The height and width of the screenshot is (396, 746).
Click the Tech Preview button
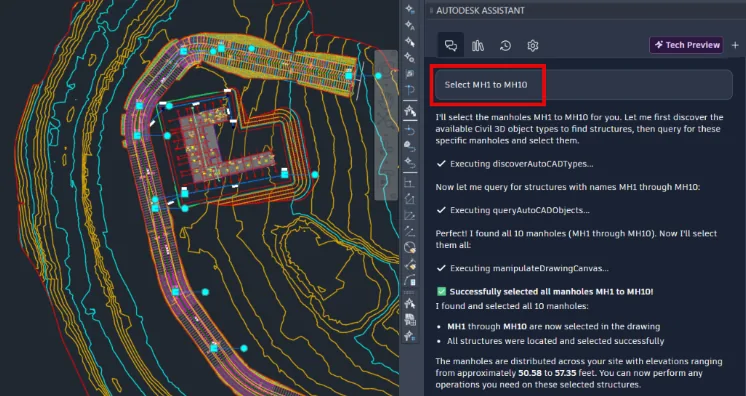pos(686,45)
